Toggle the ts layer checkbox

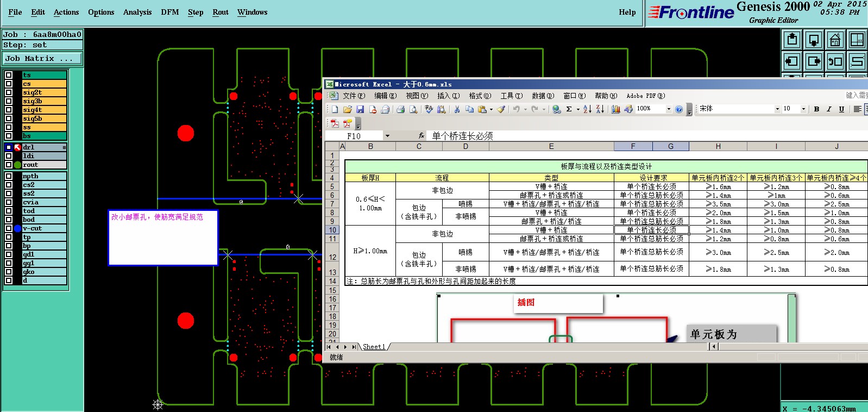point(9,75)
